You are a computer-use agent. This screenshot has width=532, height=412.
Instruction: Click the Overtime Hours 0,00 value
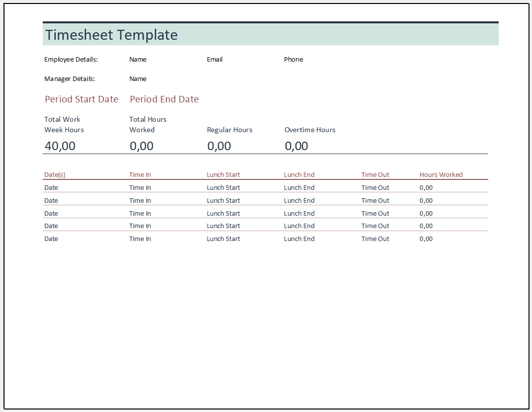click(x=296, y=146)
